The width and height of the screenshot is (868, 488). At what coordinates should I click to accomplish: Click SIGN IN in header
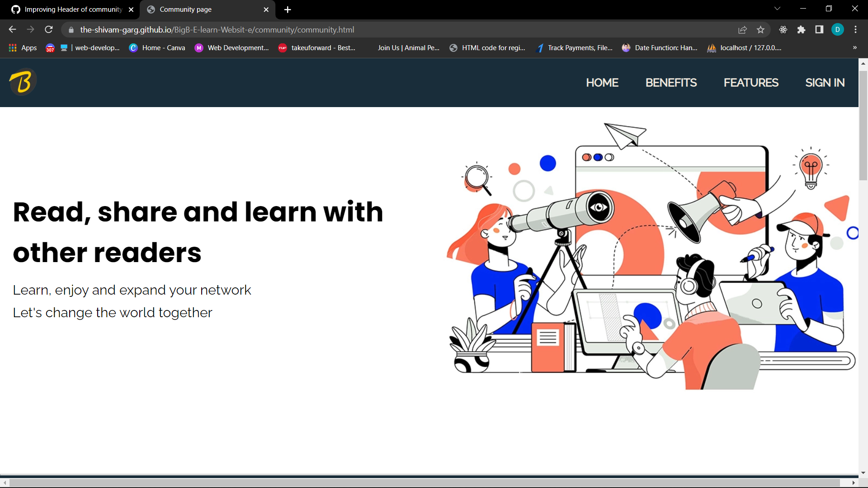coord(825,83)
